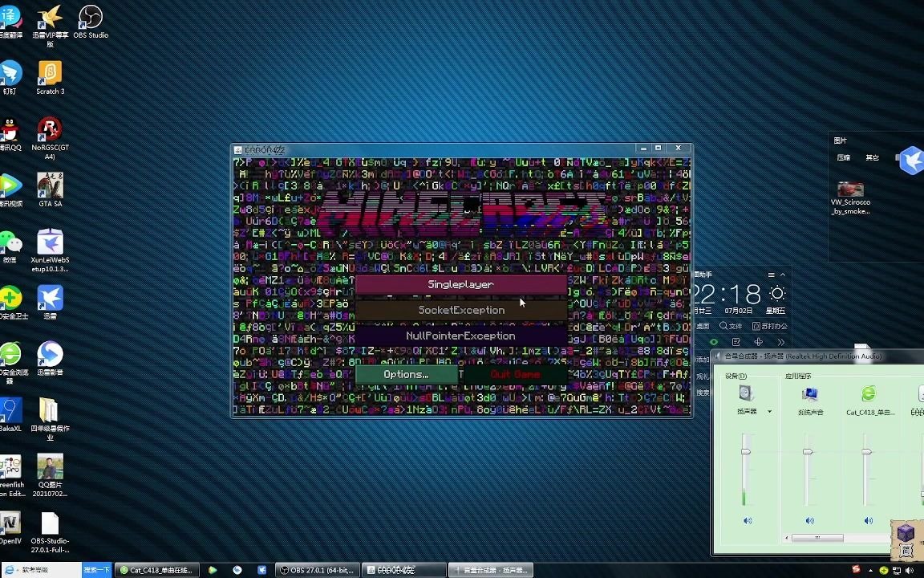924x578 pixels.
Task: Show hidden system tray icons
Action: (x=870, y=571)
